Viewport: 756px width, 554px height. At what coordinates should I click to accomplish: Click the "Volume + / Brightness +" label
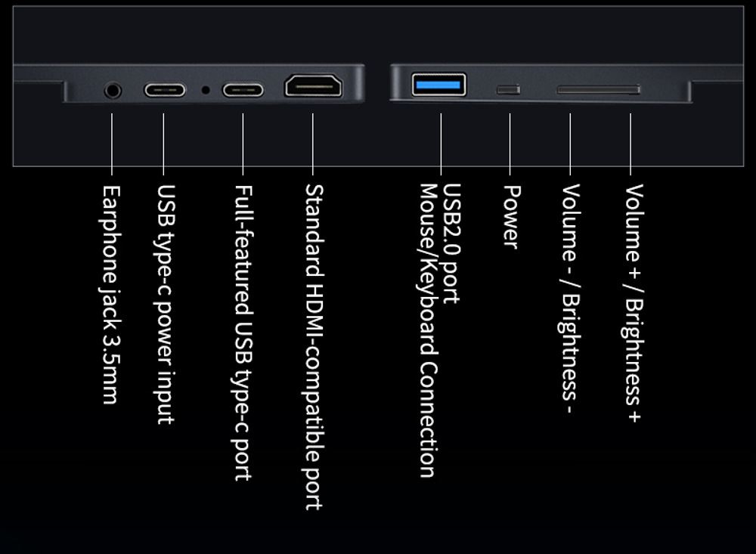633,303
